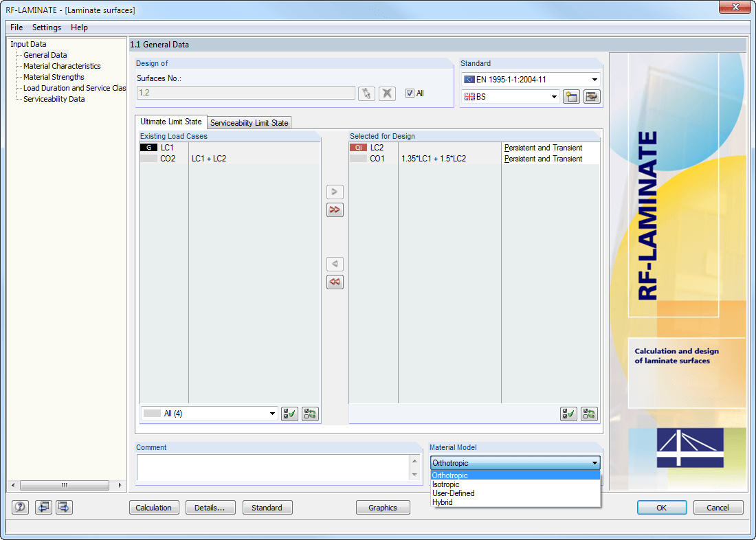Switch to Ultimate Limit State tab
Screen dimensions: 756x540
[171, 122]
